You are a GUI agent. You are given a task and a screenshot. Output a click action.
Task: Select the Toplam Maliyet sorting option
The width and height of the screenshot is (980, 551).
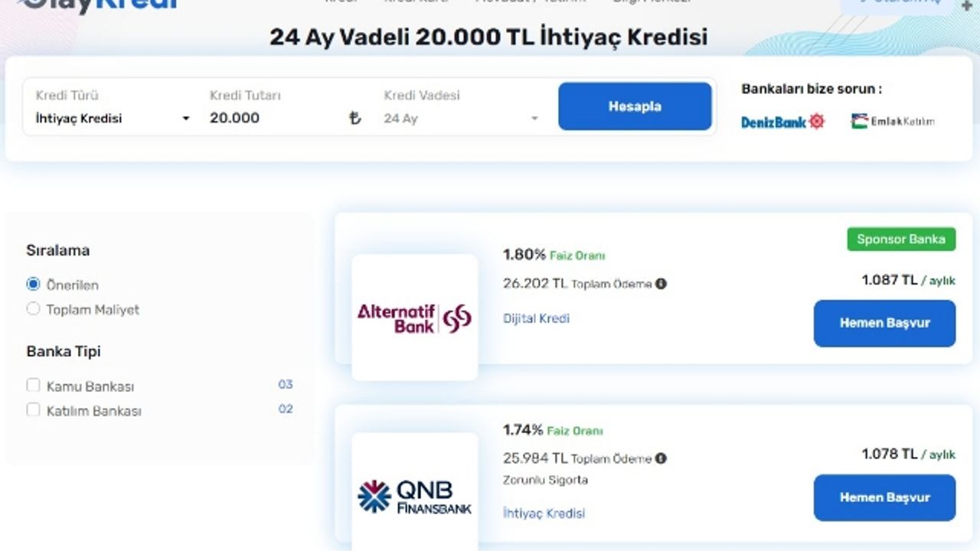click(33, 308)
